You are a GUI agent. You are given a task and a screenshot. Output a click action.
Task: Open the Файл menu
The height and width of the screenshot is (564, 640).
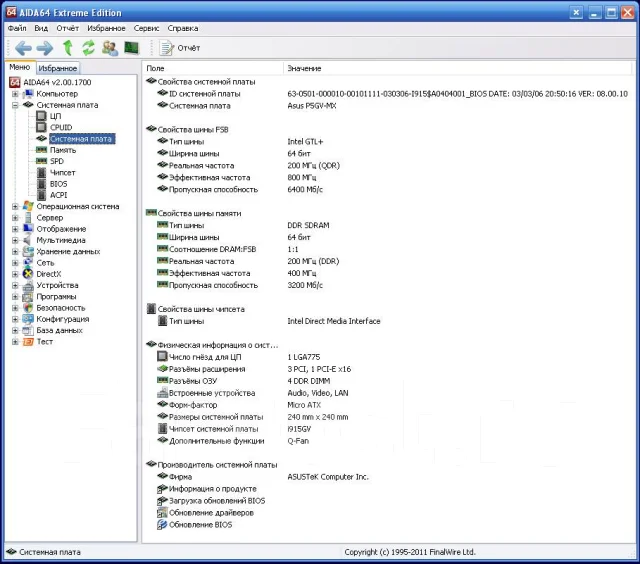tap(17, 28)
